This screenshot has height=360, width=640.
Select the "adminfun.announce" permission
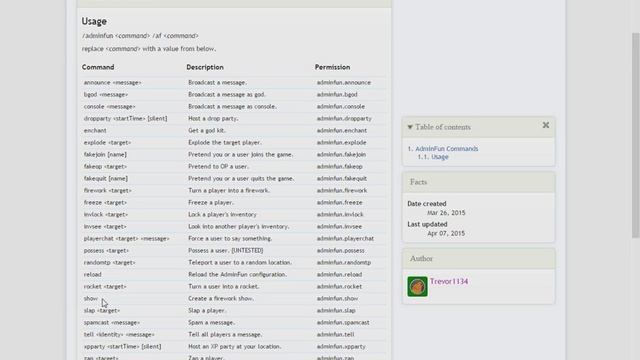[x=344, y=82]
